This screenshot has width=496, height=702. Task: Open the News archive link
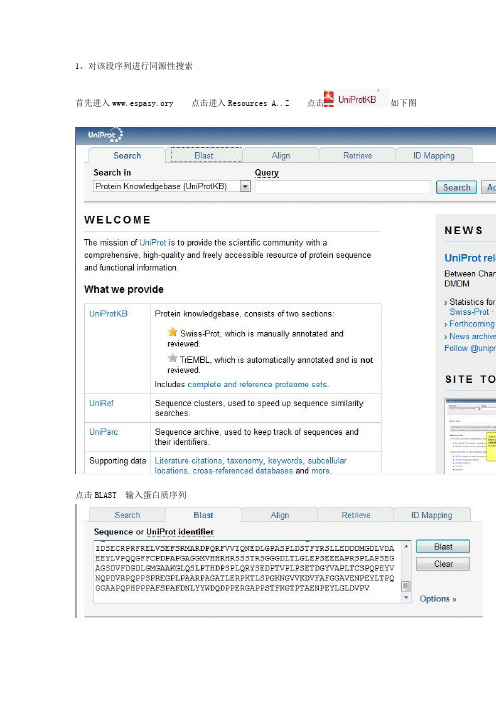472,336
